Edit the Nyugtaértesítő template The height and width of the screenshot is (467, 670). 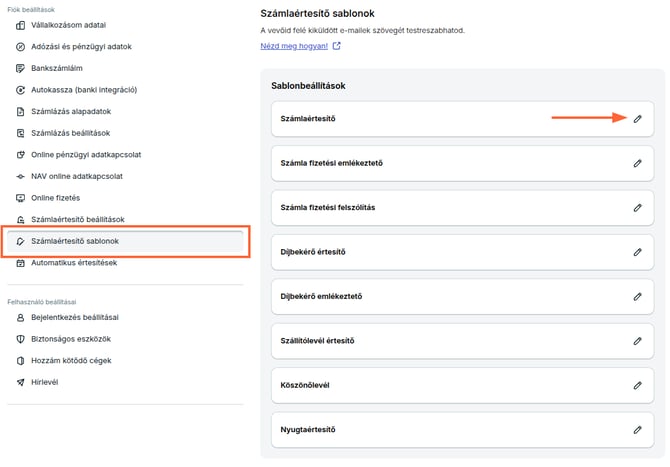point(637,430)
